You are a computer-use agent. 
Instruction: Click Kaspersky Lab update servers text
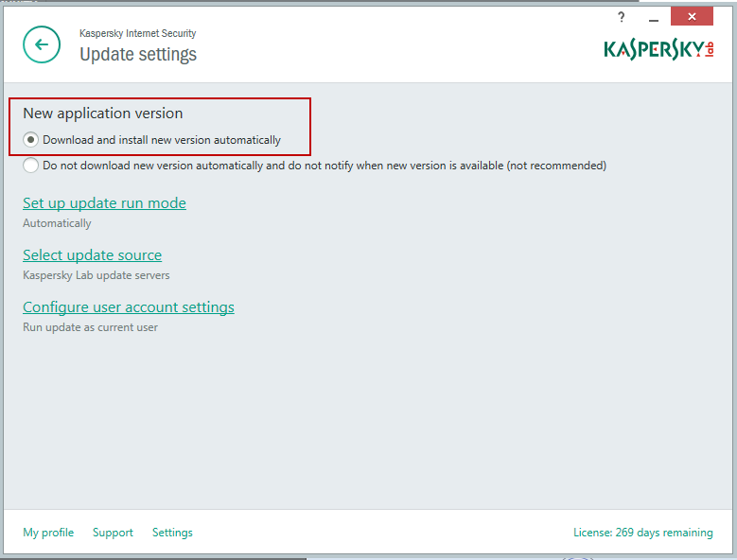pos(97,275)
